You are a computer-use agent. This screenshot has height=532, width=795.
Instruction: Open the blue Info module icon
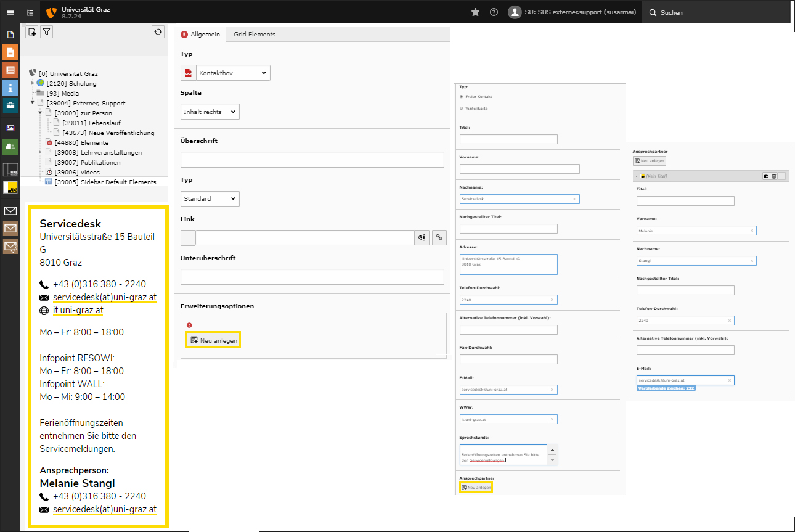pyautogui.click(x=10, y=88)
